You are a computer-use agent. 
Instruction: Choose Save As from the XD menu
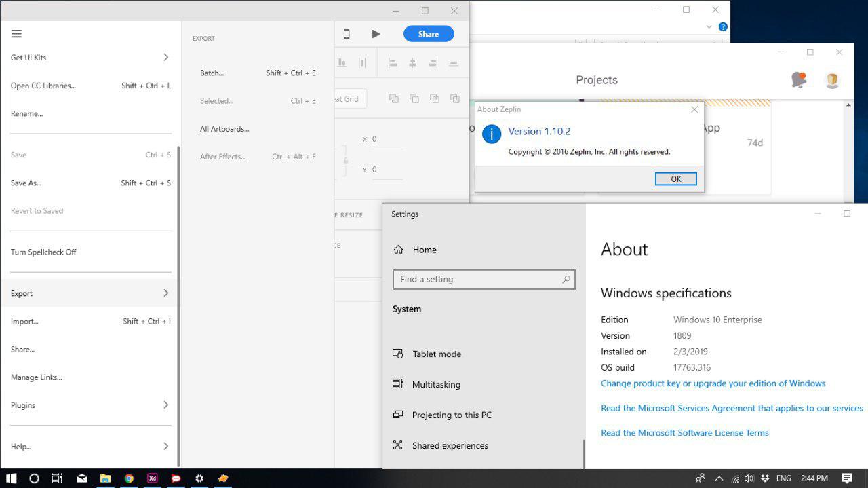point(91,183)
